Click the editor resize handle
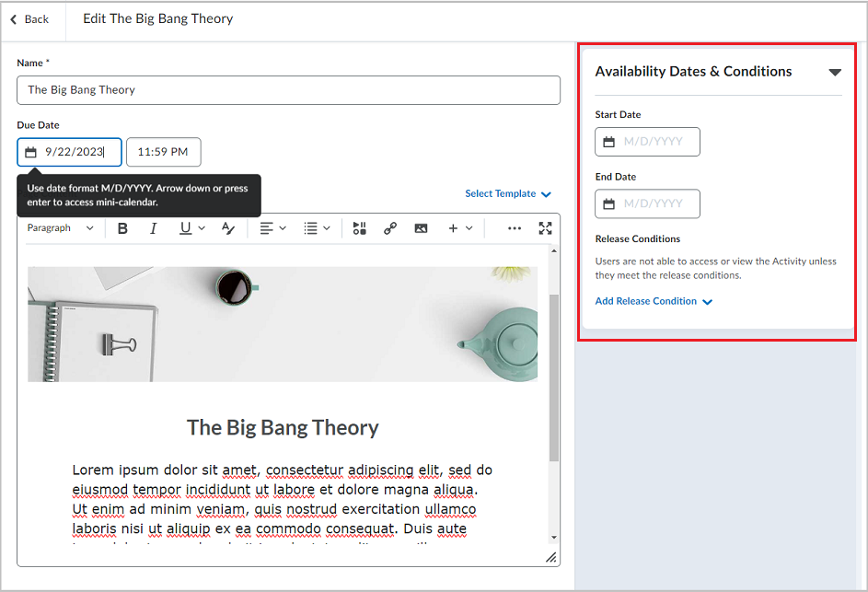 pos(551,558)
